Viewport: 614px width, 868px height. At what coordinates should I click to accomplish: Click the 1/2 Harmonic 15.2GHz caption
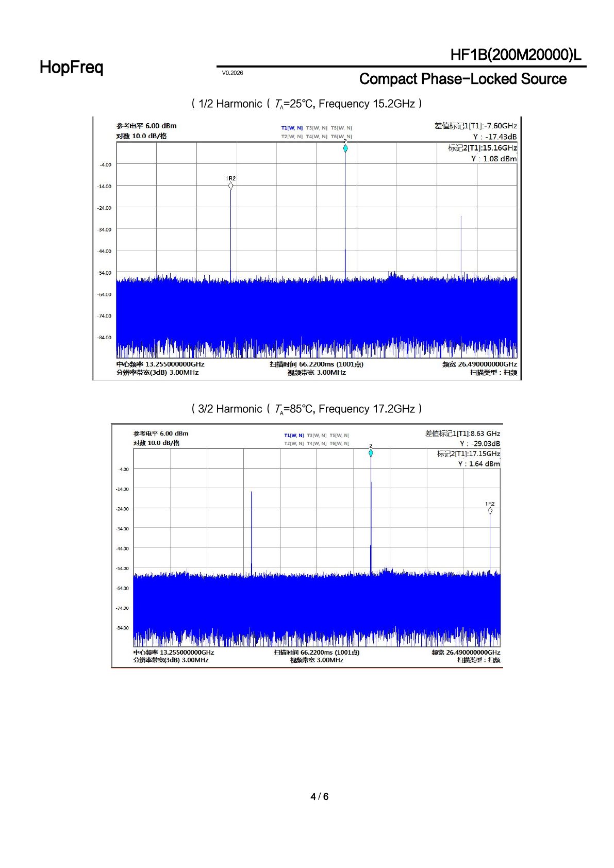click(x=307, y=104)
